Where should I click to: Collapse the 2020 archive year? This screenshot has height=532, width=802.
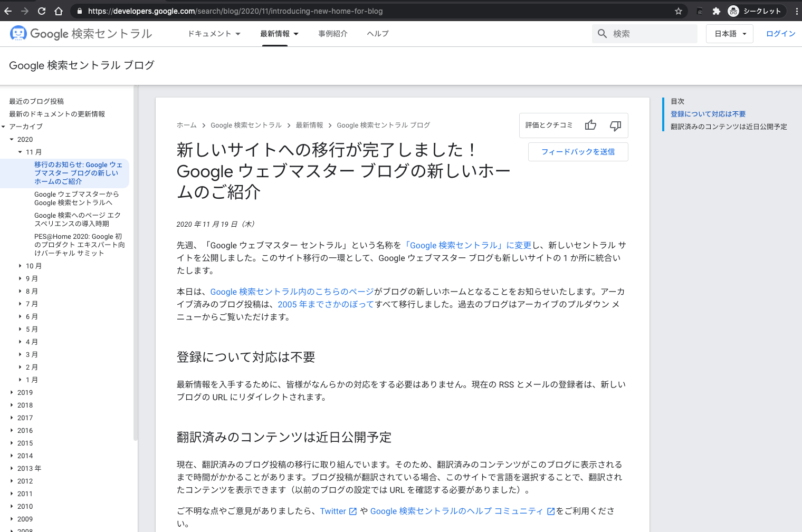pos(12,139)
